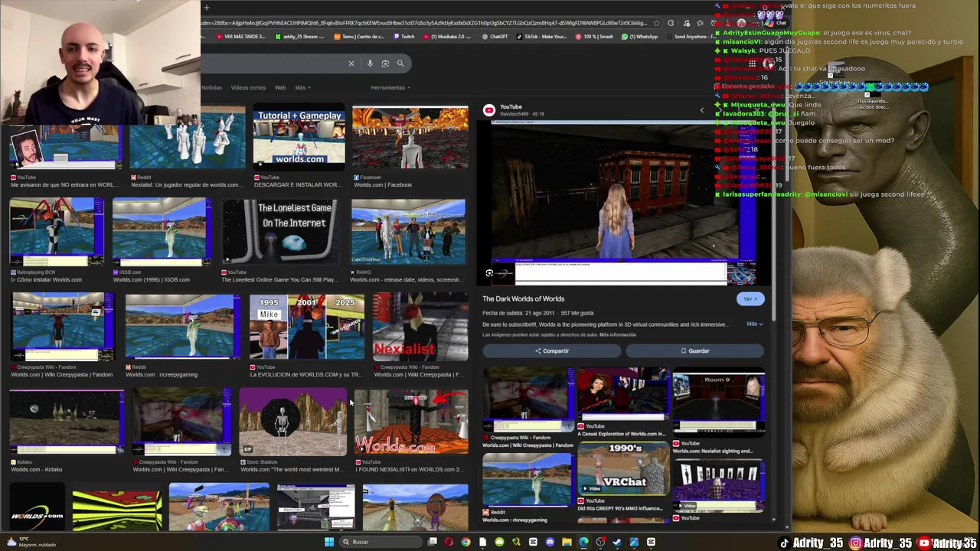This screenshot has height=551, width=980.
Task: Switch to the Vídeos cortos tab
Action: pyautogui.click(x=248, y=88)
